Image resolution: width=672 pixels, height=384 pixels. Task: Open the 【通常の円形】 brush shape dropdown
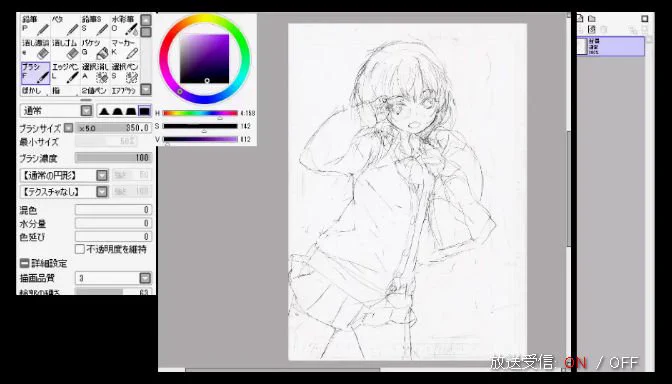[102, 175]
